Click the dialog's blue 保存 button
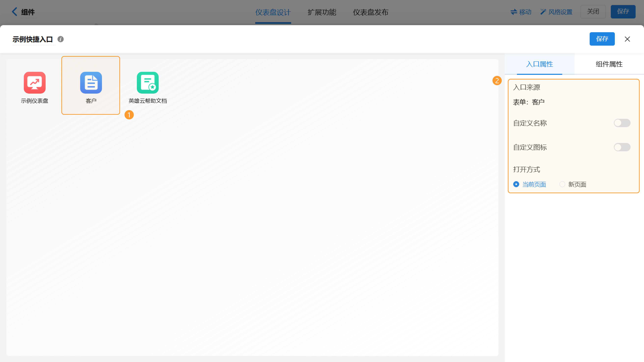Screen dimensions: 644x362 602,39
